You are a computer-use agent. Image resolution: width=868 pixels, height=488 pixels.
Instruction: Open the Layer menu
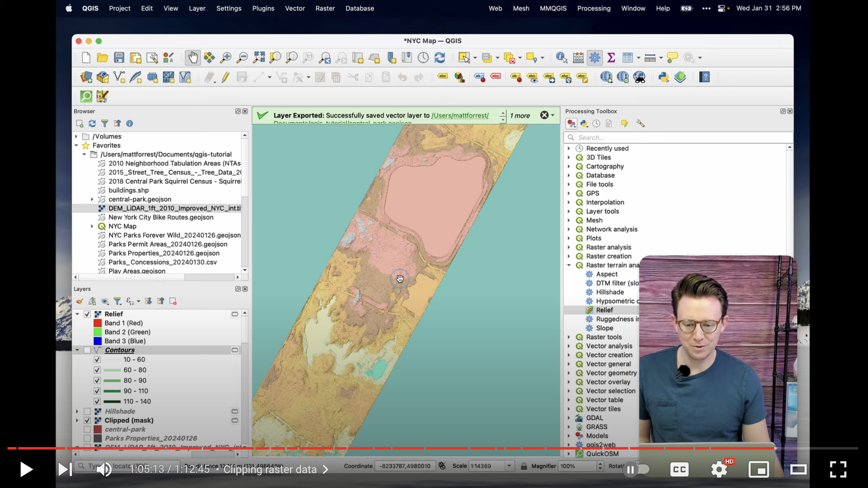point(197,8)
